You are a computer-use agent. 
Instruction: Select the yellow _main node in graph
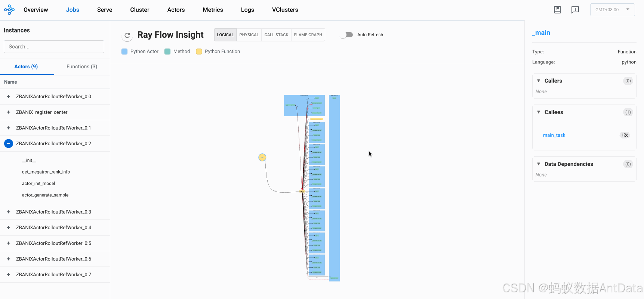point(262,158)
